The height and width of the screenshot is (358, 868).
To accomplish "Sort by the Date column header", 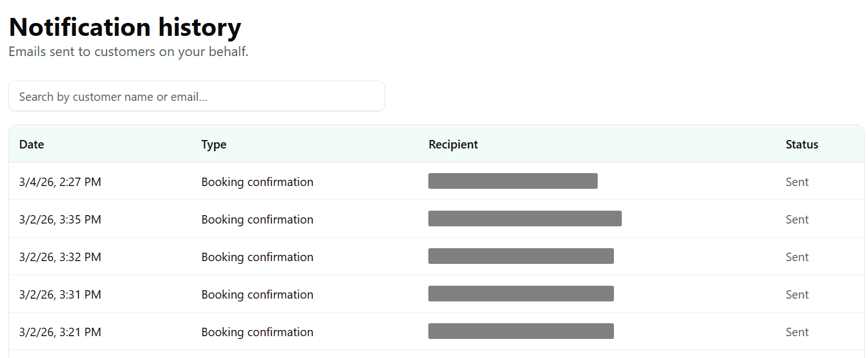I will (x=31, y=145).
